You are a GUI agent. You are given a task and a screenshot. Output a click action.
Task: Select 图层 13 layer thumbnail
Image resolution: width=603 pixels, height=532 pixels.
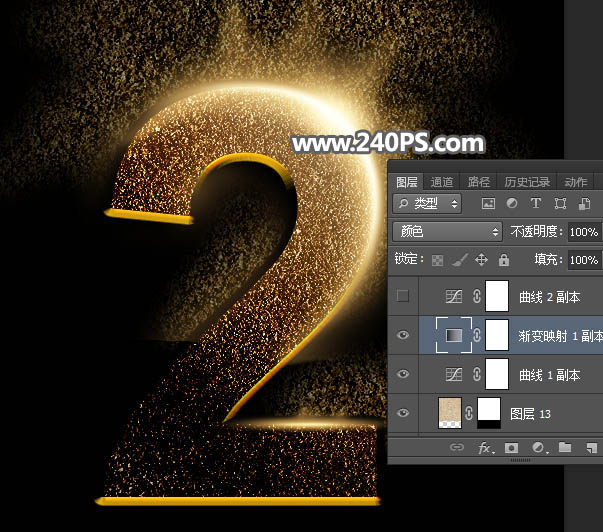pyautogui.click(x=450, y=413)
